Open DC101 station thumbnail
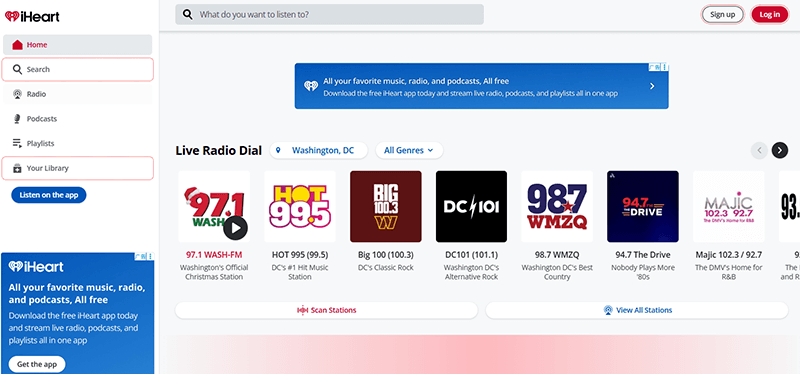Viewport: 800px width, 374px height. [x=471, y=206]
